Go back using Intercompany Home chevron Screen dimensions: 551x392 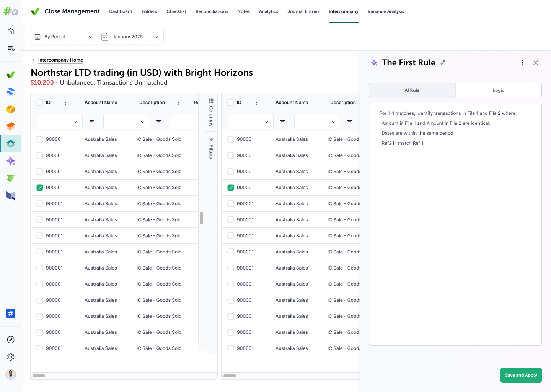34,60
